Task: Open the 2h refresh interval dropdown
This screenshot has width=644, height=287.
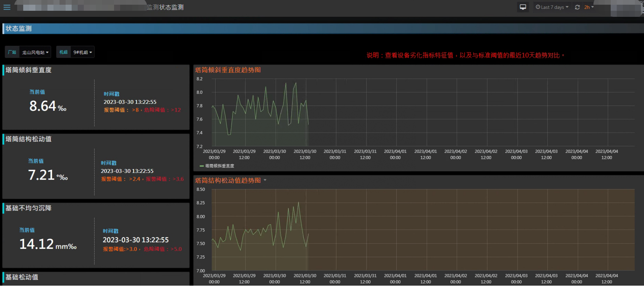Action: tap(589, 7)
